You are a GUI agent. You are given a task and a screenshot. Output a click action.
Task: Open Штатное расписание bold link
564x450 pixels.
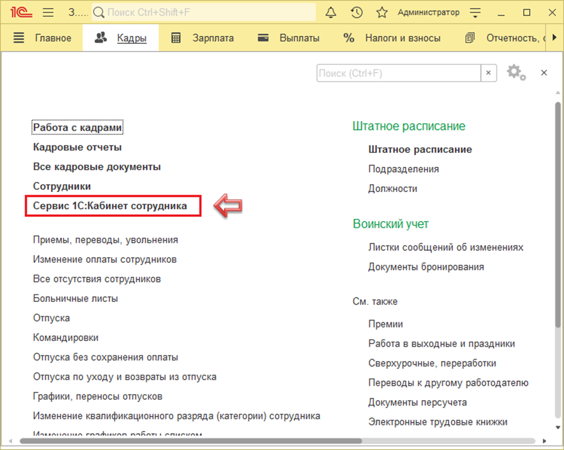420,150
